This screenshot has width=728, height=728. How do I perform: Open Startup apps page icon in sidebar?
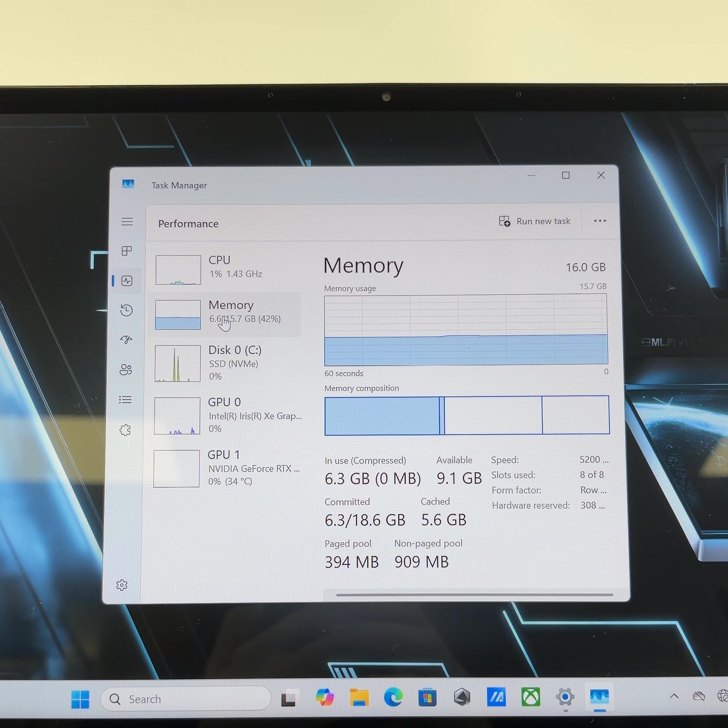coord(126,340)
